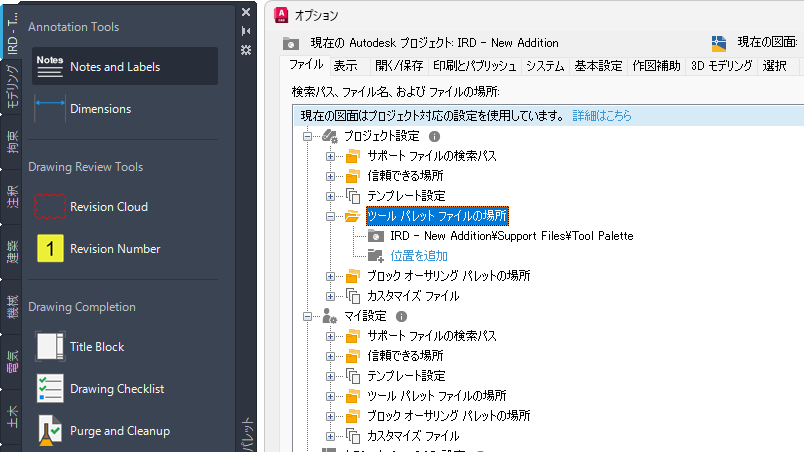This screenshot has width=804, height=452.
Task: Click icon beside IRD - New Addition path entry
Action: coord(376,236)
